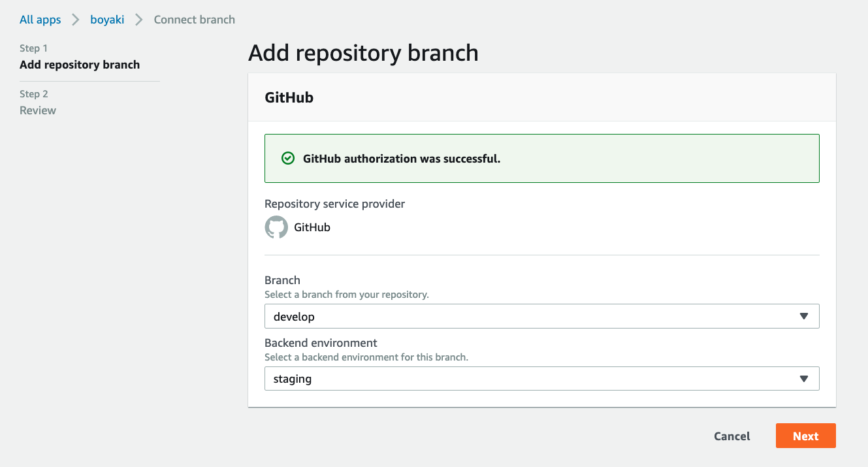Click the GitHub octocat logo icon
Image resolution: width=868 pixels, height=467 pixels.
[x=276, y=227]
